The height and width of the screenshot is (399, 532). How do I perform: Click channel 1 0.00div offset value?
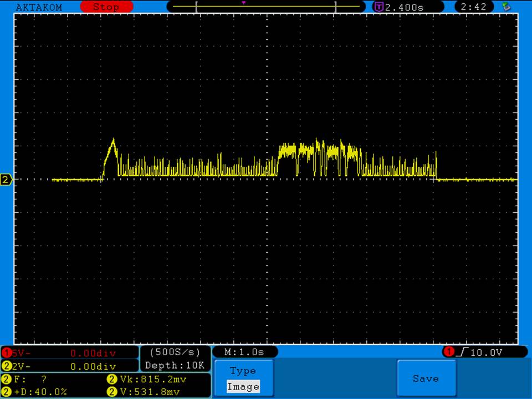click(93, 353)
